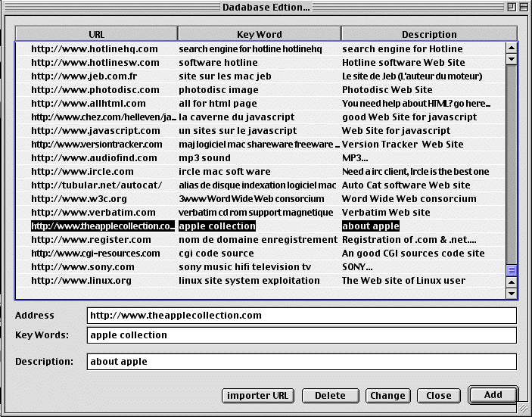Select the http://www.verbatim.com row
This screenshot has height=417, width=532.
(x=260, y=213)
